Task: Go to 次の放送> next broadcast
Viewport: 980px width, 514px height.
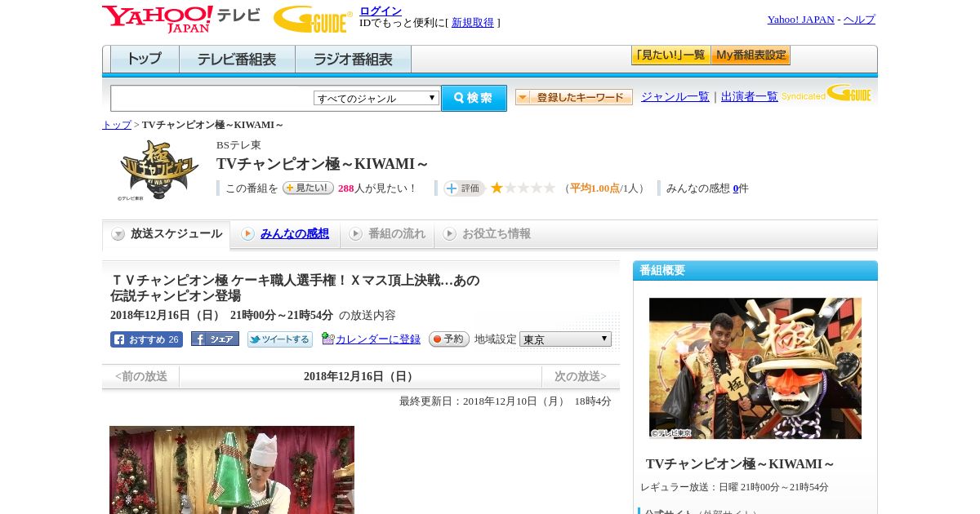Action: point(581,377)
